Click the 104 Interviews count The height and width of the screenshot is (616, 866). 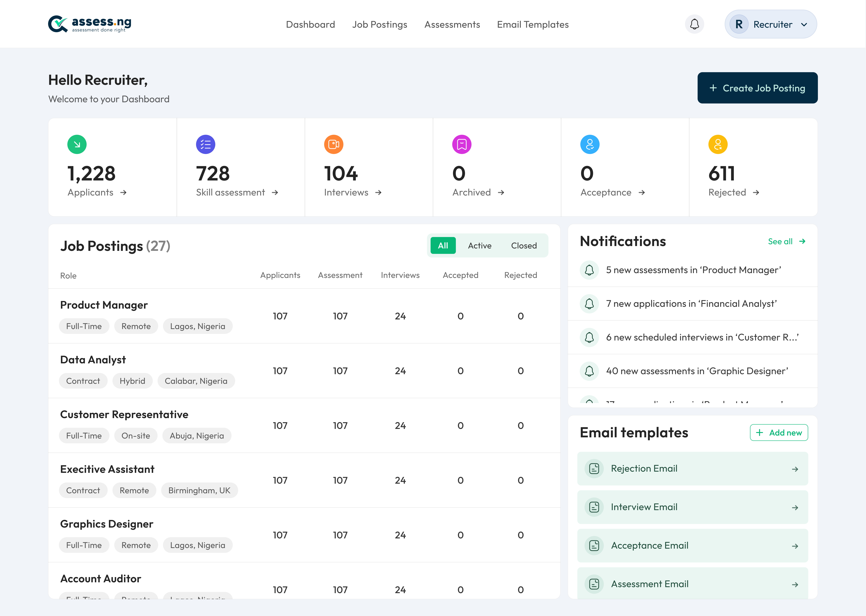tap(341, 174)
